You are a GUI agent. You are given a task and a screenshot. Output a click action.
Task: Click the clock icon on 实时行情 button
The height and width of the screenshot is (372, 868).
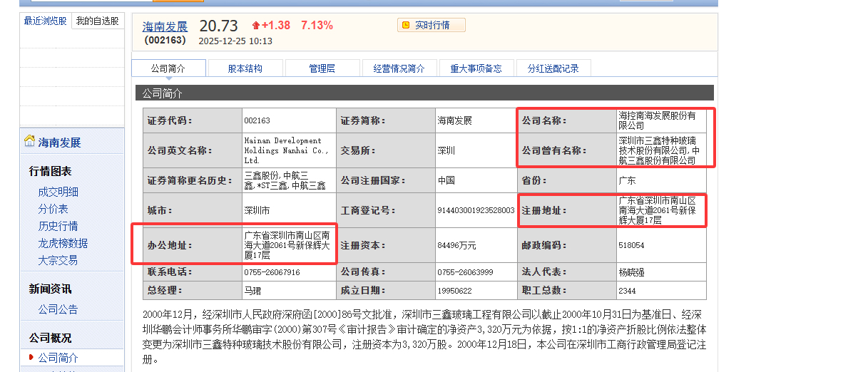[x=406, y=25]
